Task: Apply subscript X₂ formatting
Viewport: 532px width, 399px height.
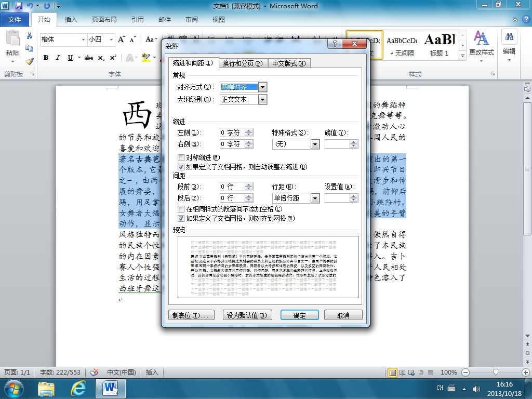Action: (101, 58)
